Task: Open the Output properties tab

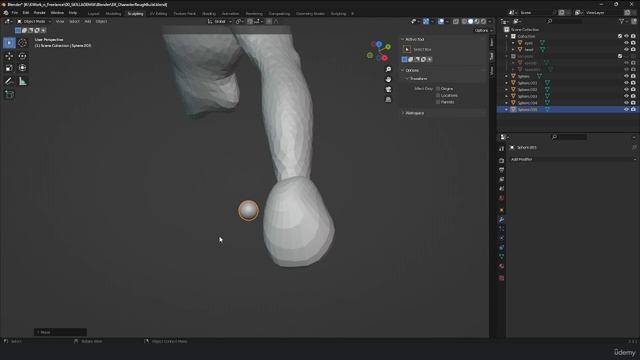Action: click(x=502, y=170)
